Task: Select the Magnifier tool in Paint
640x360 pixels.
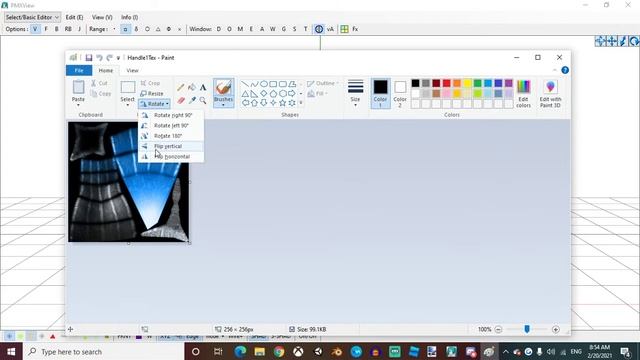Action: (203, 100)
